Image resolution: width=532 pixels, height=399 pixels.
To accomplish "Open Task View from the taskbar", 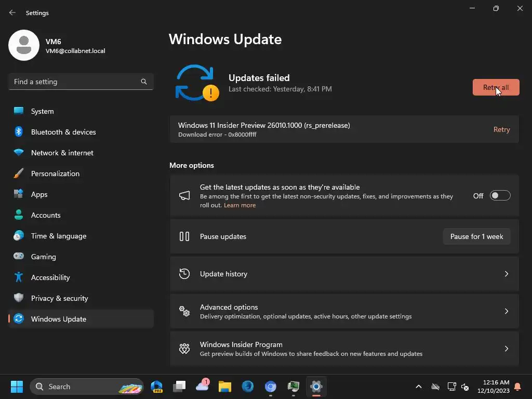I will [179, 387].
